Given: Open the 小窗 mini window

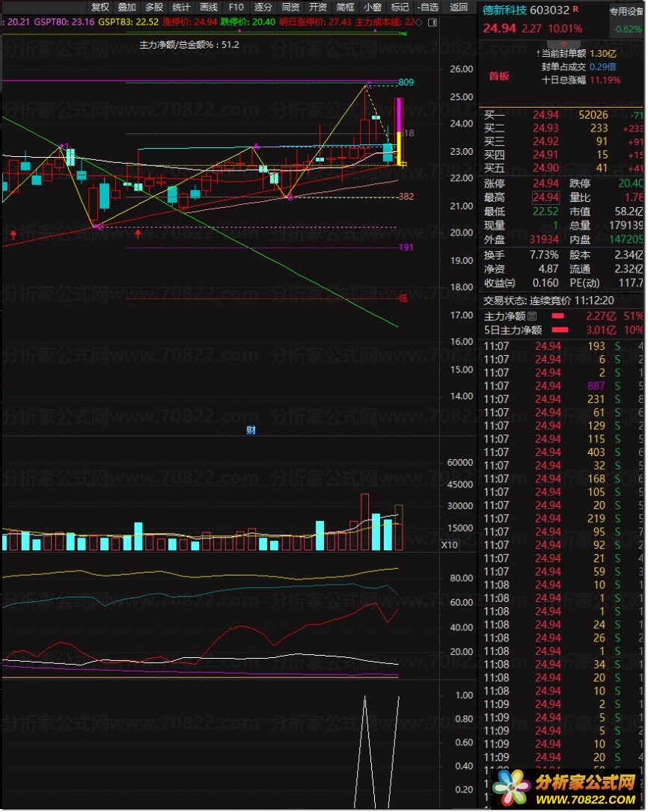Looking at the screenshot, I should (372, 7).
